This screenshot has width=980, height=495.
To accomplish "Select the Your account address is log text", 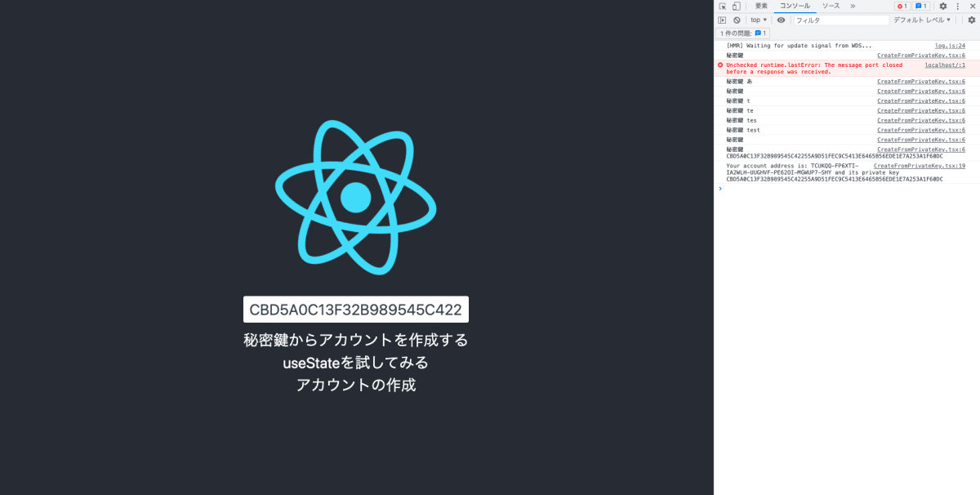I will tap(835, 172).
